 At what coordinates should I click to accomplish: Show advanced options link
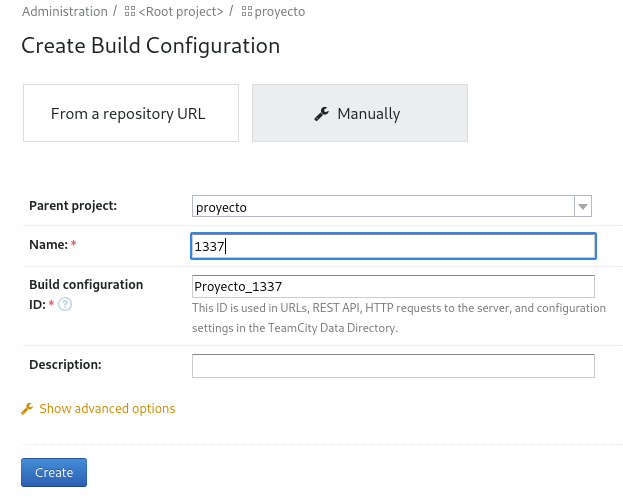[x=107, y=409]
